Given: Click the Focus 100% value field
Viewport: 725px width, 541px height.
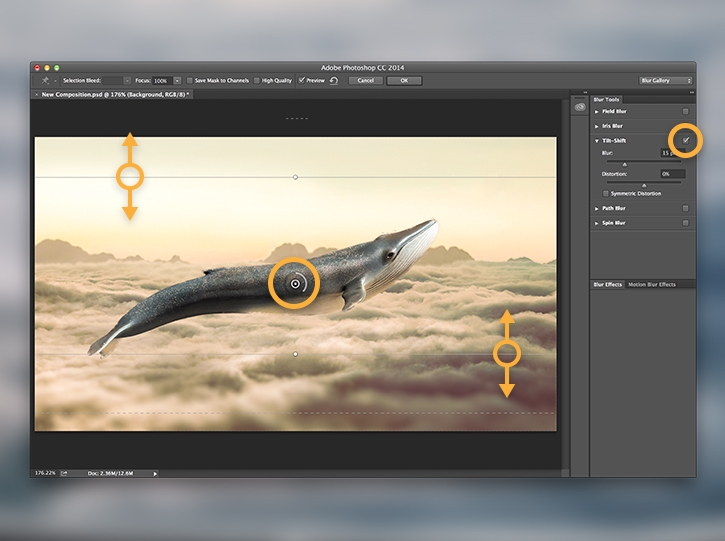Looking at the screenshot, I should [x=163, y=81].
